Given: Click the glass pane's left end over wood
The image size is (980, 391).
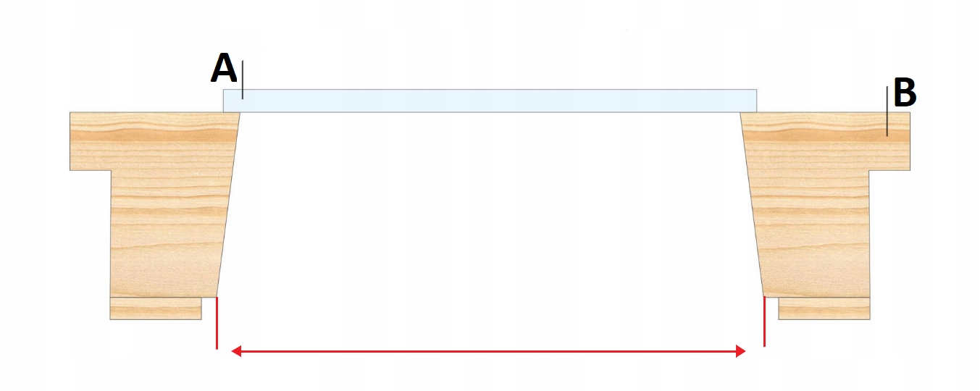Looking at the screenshot, I should coord(232,101).
